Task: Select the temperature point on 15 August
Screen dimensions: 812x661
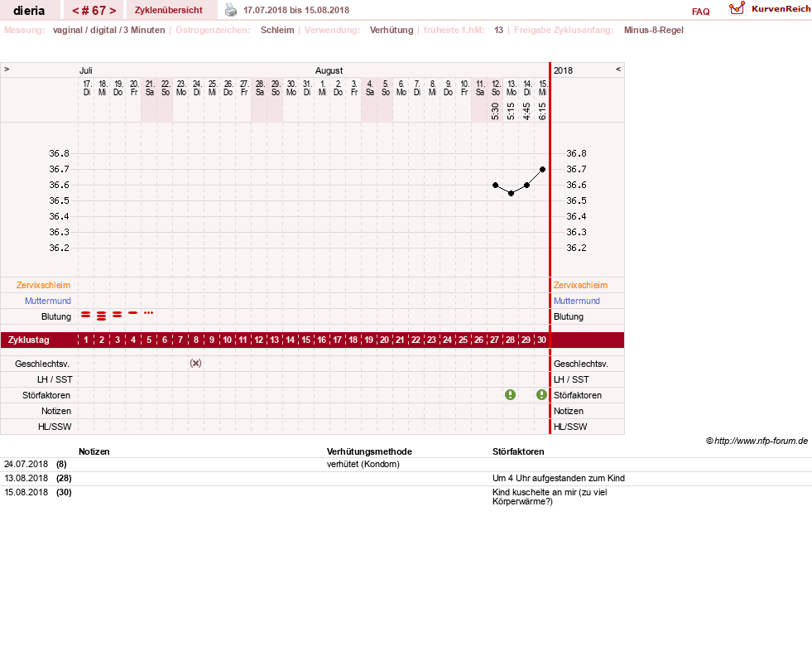Action: [x=543, y=170]
